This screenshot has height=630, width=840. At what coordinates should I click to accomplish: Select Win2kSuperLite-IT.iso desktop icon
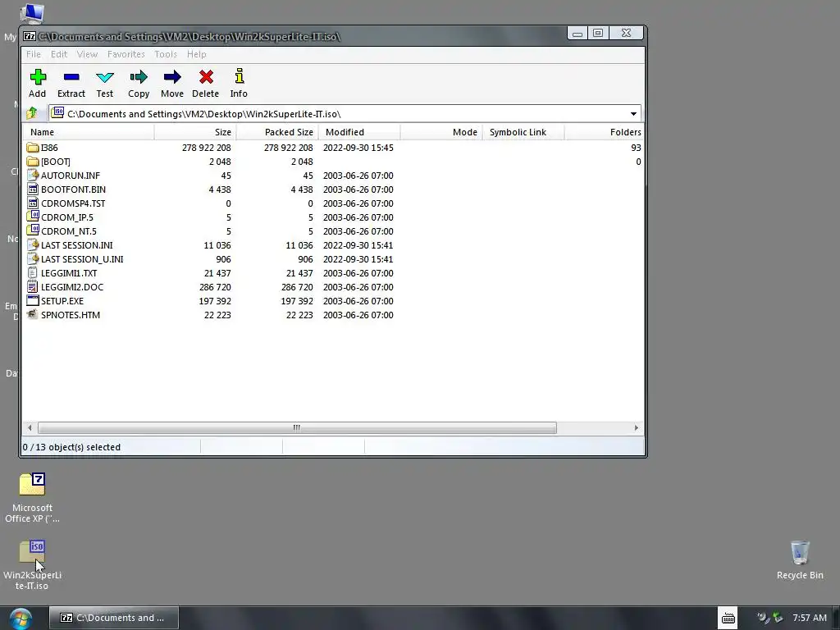32,564
